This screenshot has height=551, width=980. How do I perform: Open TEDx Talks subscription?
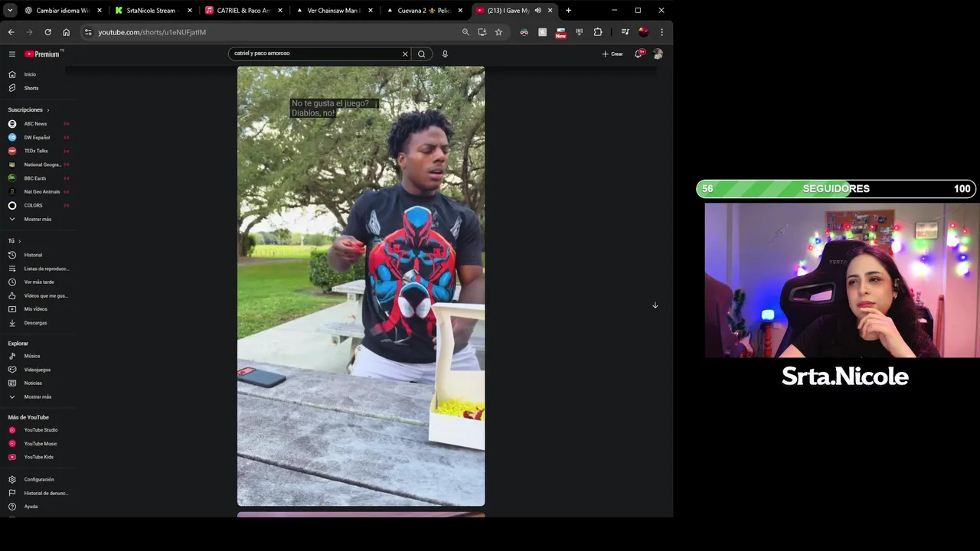[x=38, y=151]
